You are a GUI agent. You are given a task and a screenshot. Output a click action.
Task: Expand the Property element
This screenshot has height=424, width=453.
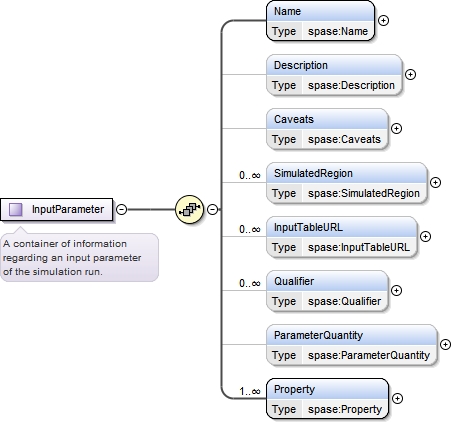click(x=397, y=399)
